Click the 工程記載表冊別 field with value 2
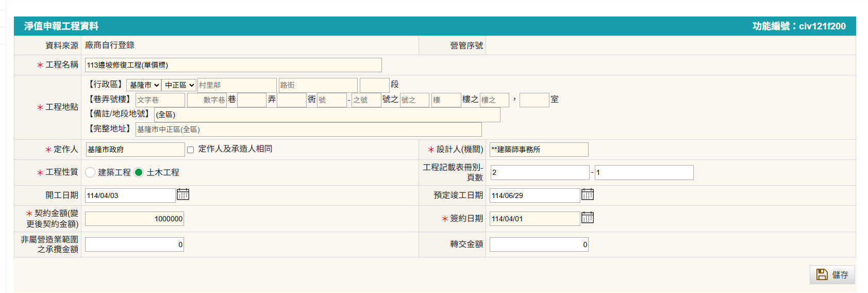This screenshot has width=868, height=293. 539,172
